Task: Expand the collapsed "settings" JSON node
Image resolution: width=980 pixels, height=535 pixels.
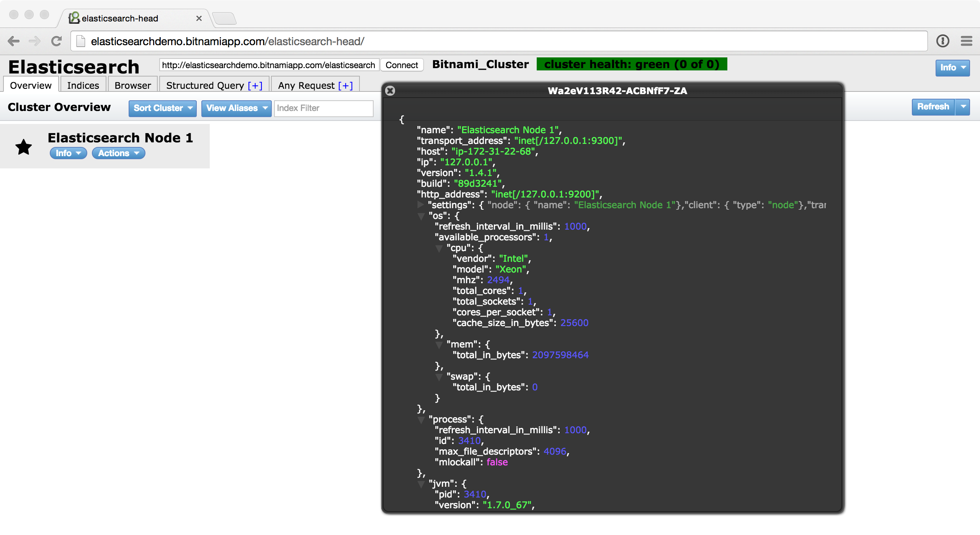Action: [420, 205]
